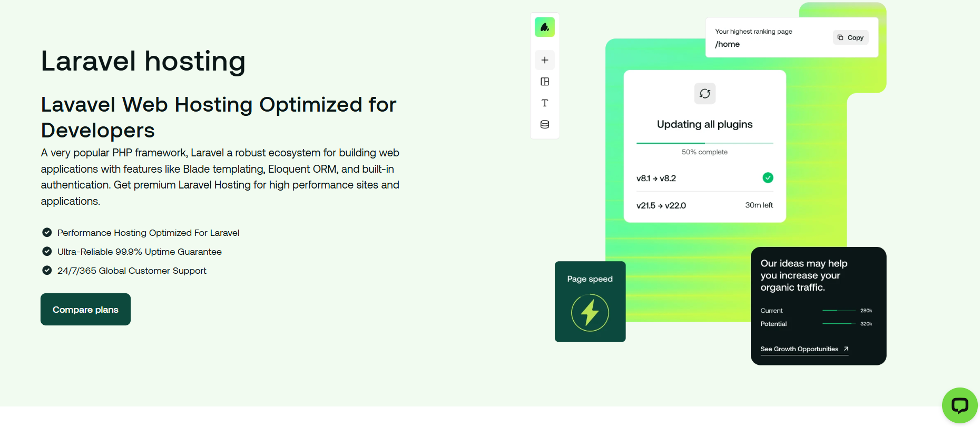Click Performance Hosting Optimized For Laravel text

click(x=149, y=233)
